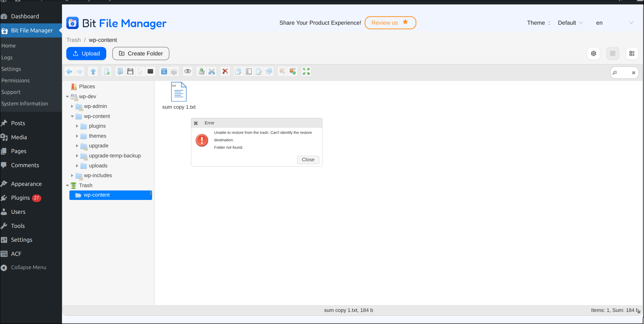Click the back arrow toolbar icon
This screenshot has height=324, width=644.
tap(69, 72)
